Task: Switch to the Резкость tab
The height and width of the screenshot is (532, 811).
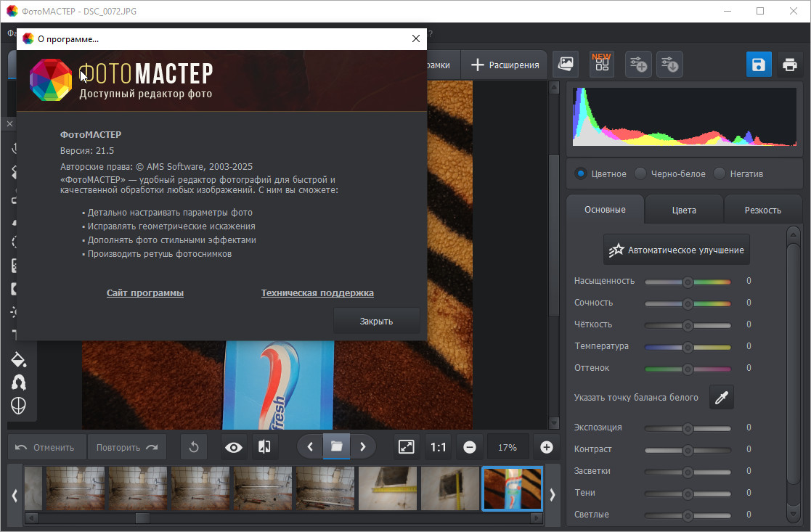Action: pos(762,210)
